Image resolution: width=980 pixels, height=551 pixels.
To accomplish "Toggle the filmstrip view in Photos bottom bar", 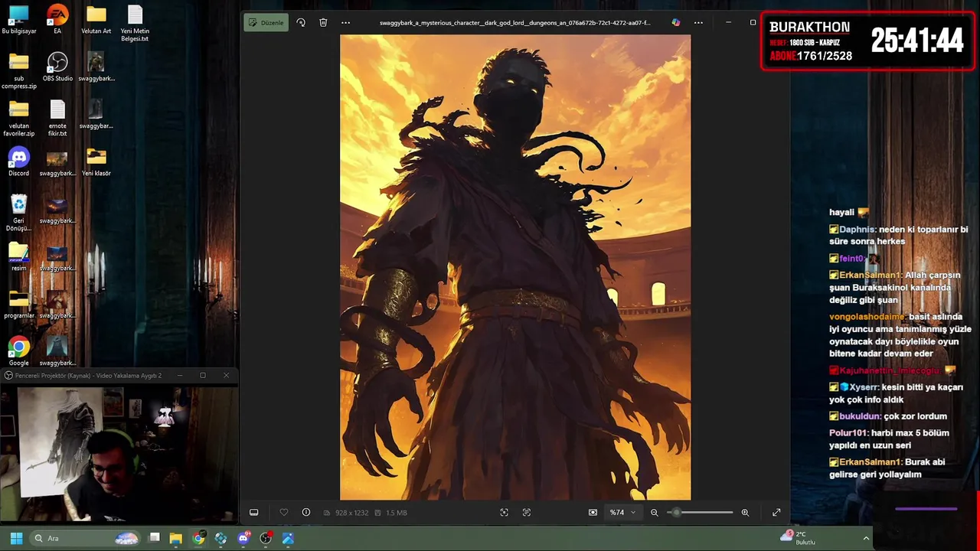I will pos(254,512).
